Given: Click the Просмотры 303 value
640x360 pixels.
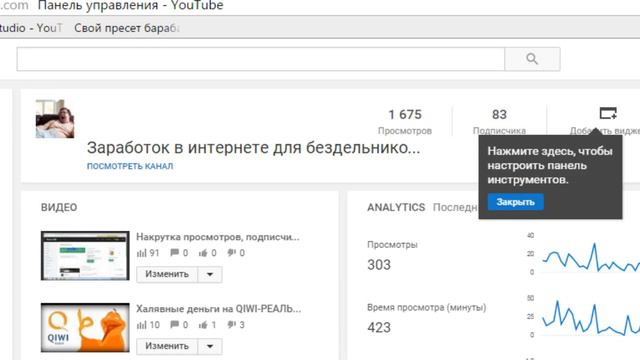Looking at the screenshot, I should pos(379,264).
